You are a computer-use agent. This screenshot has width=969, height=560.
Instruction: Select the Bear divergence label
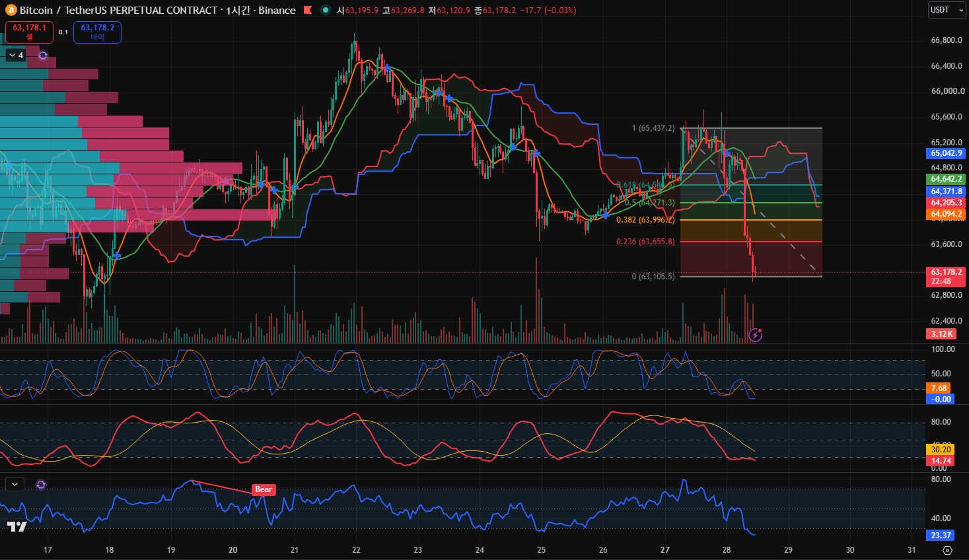264,489
